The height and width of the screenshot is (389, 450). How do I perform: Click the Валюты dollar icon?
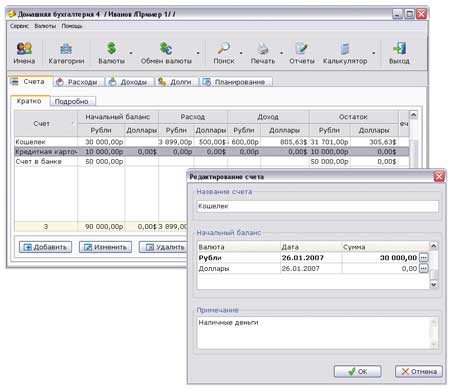pyautogui.click(x=112, y=53)
